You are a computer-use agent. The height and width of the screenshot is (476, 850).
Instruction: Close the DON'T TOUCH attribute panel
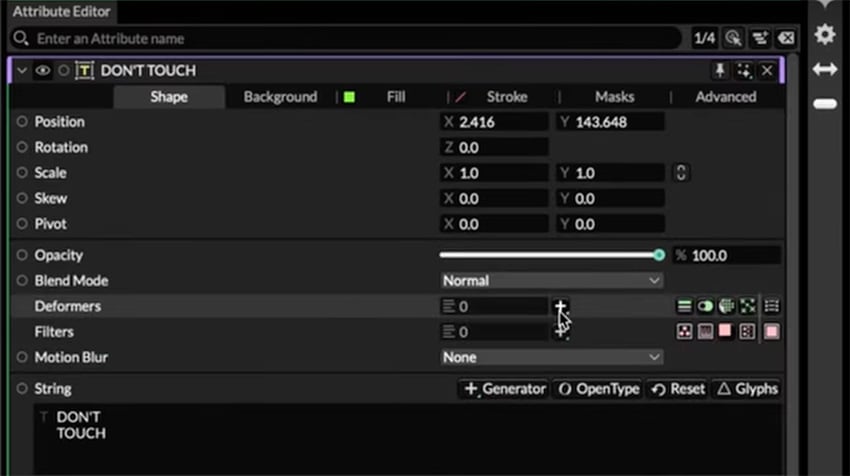[x=767, y=70]
